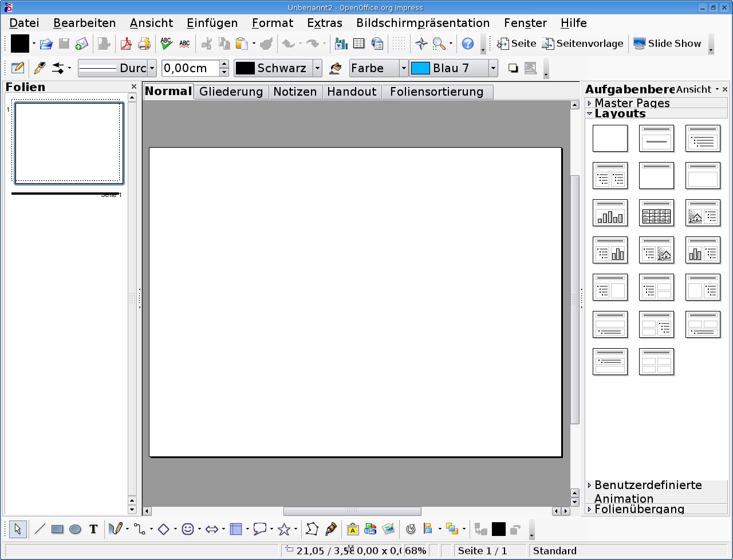Open the Einfügen menu
This screenshot has height=560, width=733.
(212, 23)
